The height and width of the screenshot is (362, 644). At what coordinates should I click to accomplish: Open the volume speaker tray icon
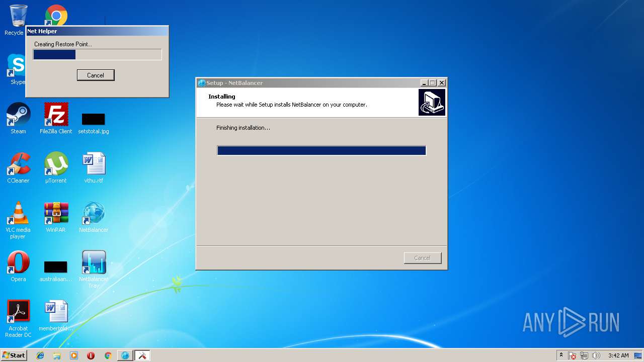click(x=596, y=355)
